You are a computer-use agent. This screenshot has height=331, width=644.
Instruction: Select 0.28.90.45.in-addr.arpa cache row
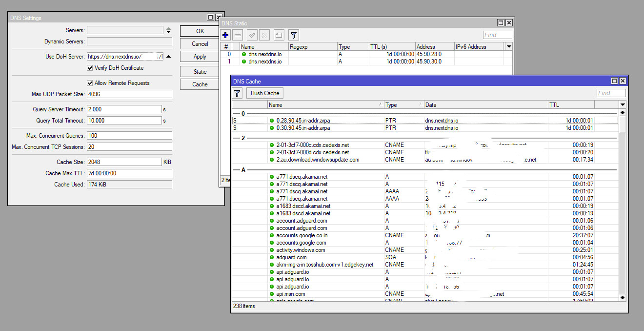click(425, 120)
